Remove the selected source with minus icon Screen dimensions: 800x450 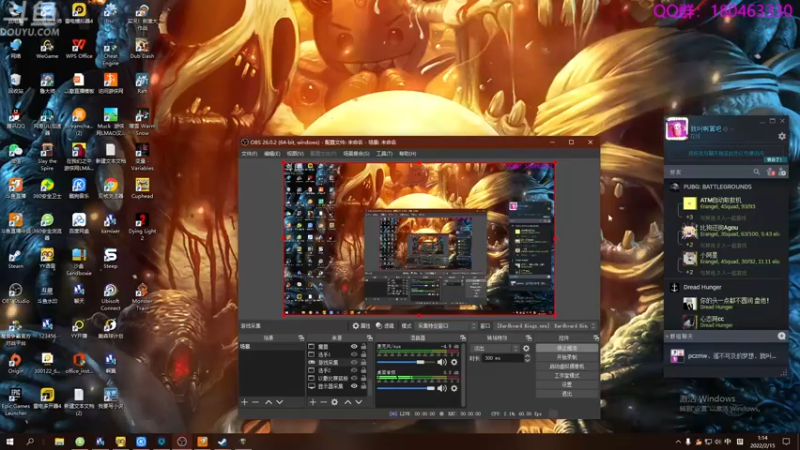[x=323, y=402]
